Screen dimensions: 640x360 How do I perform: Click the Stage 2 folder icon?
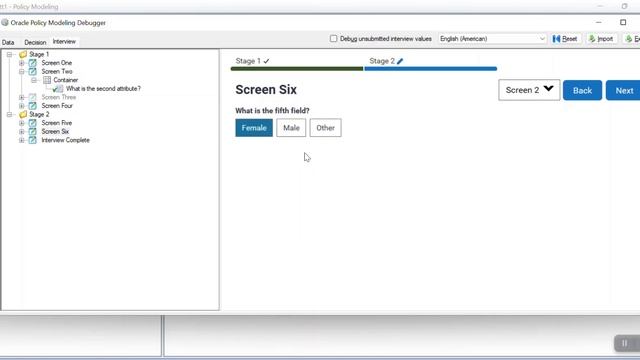coord(23,114)
